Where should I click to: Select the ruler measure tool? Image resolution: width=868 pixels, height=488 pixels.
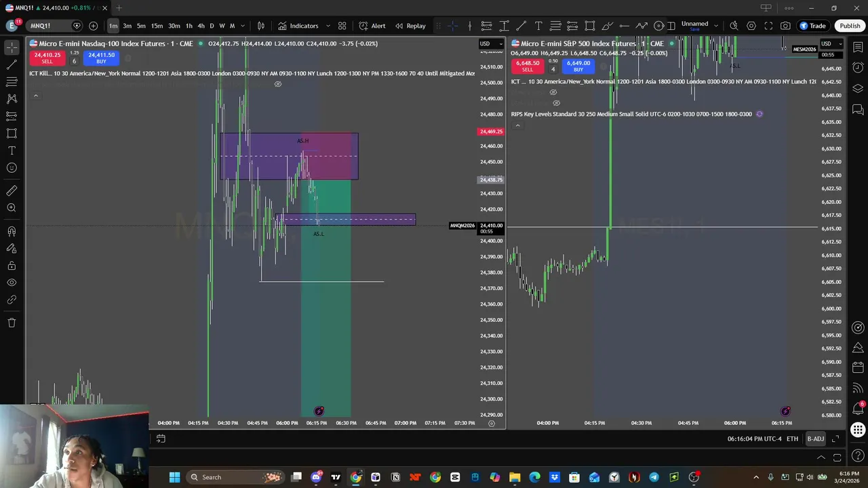tap(12, 191)
